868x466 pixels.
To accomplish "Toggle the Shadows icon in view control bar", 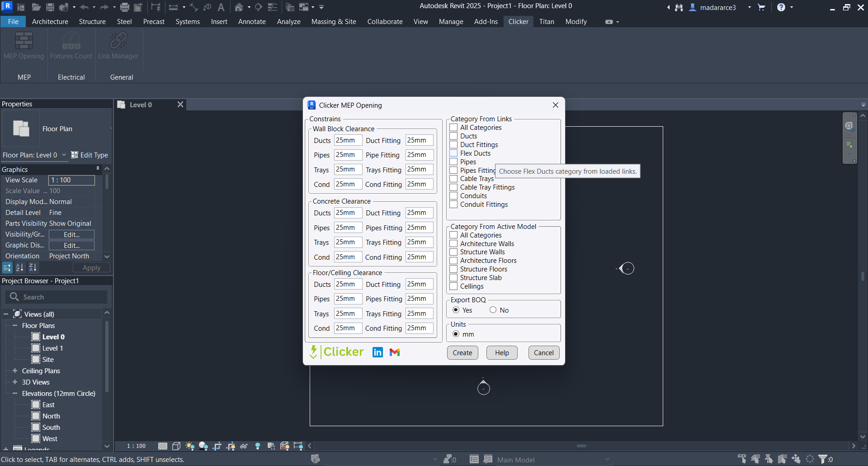I will pos(203,446).
